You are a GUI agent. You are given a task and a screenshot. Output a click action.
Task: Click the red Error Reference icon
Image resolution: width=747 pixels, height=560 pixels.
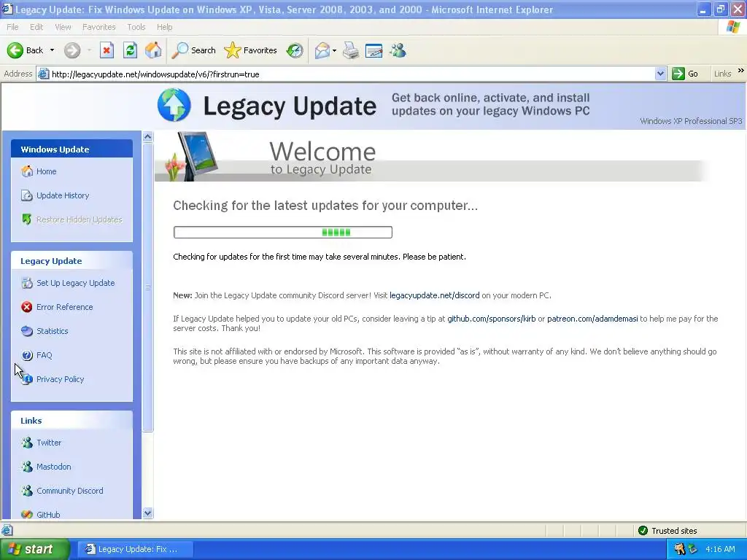(27, 307)
